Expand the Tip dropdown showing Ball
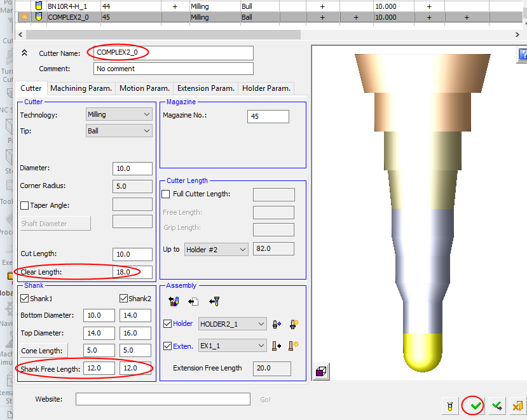Screen dimensions: 527x420 pos(119,131)
